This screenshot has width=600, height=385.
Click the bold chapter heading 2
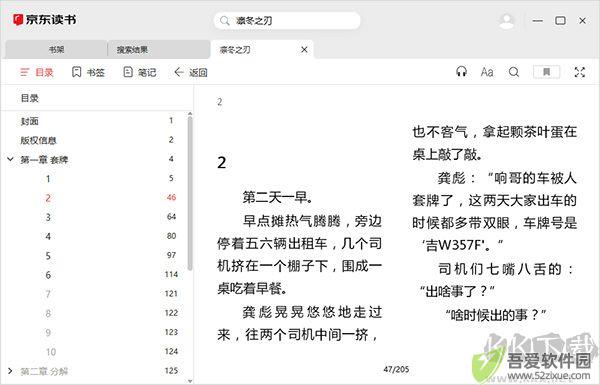[x=222, y=163]
